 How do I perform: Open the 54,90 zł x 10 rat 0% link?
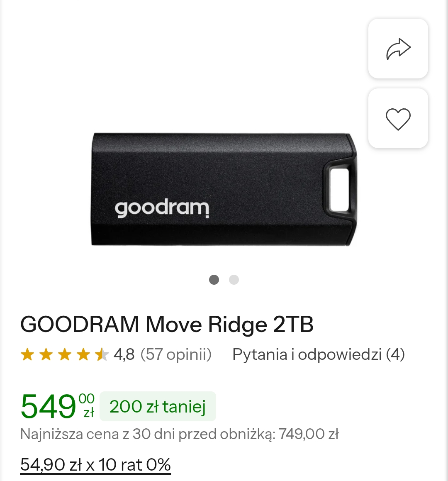(95, 465)
